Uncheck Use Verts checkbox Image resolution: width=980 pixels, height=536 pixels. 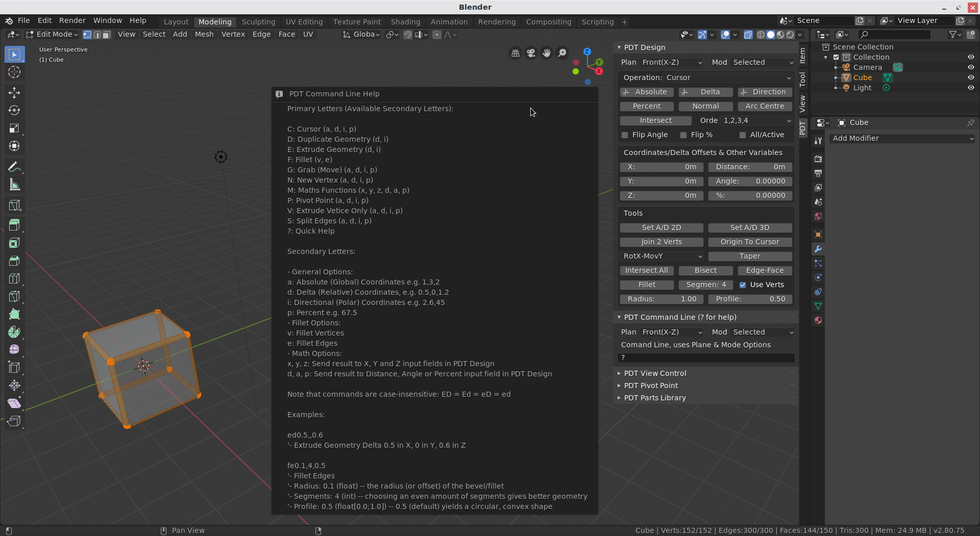pos(743,285)
